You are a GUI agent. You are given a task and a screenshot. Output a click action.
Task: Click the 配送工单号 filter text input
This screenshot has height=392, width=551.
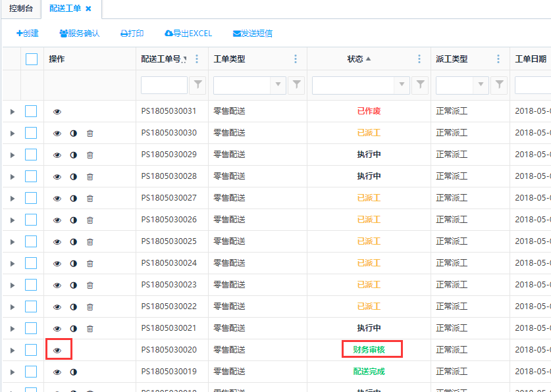[164, 85]
